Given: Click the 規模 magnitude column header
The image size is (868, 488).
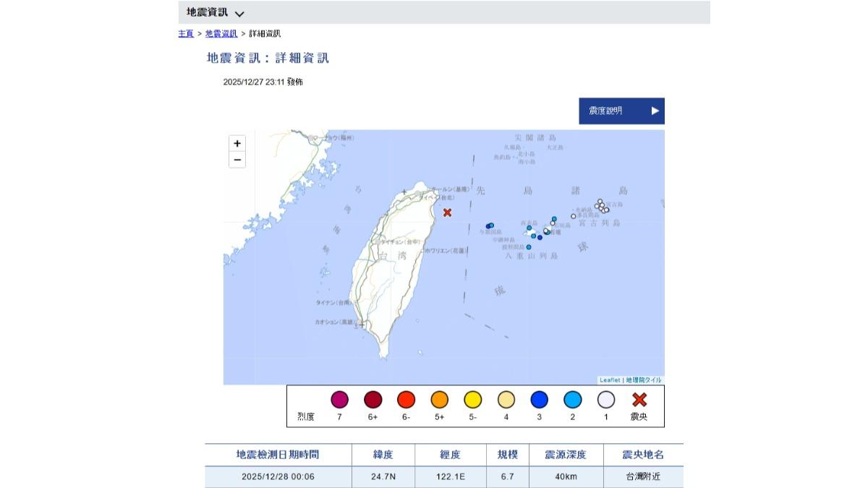Looking at the screenshot, I should [x=507, y=455].
